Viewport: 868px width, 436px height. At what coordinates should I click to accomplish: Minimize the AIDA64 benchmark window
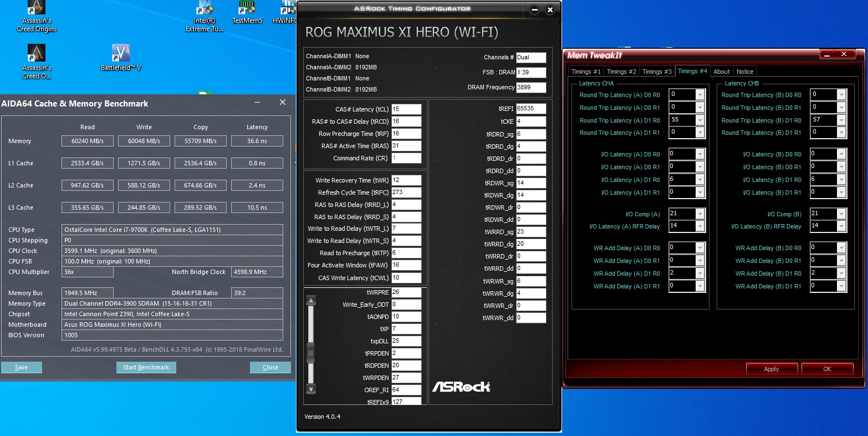pos(258,103)
